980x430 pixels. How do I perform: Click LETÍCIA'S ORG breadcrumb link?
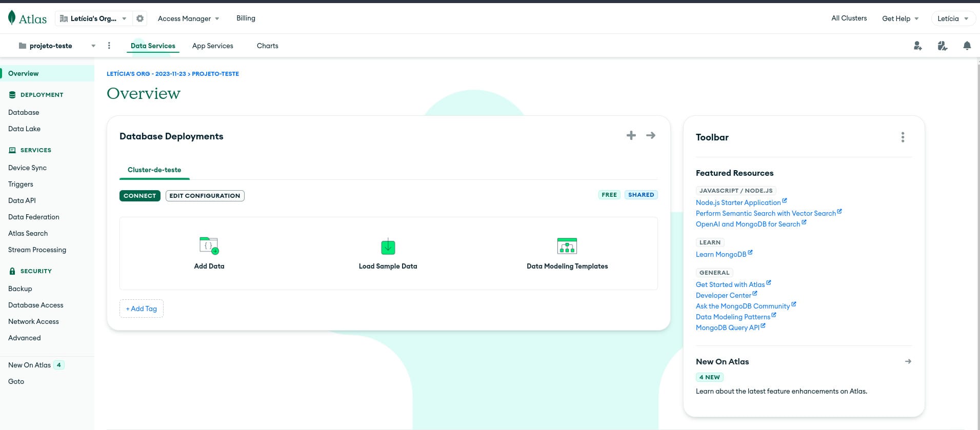[146, 74]
